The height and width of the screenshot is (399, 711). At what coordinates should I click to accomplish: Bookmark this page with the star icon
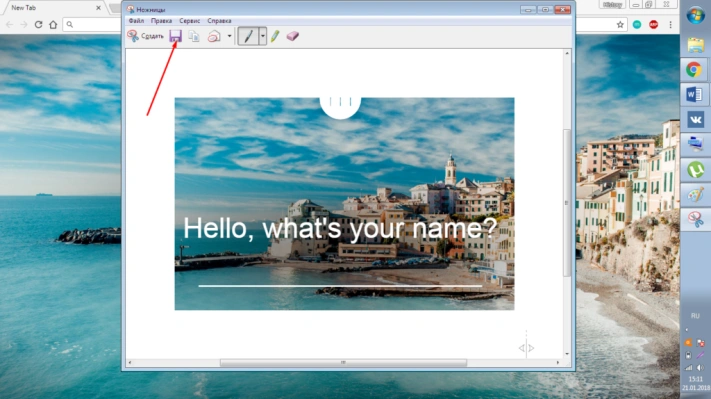[620, 24]
